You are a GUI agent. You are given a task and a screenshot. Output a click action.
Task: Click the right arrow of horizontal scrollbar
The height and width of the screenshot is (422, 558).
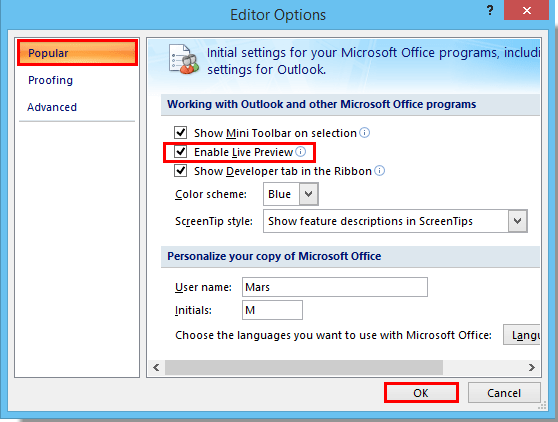(532, 367)
